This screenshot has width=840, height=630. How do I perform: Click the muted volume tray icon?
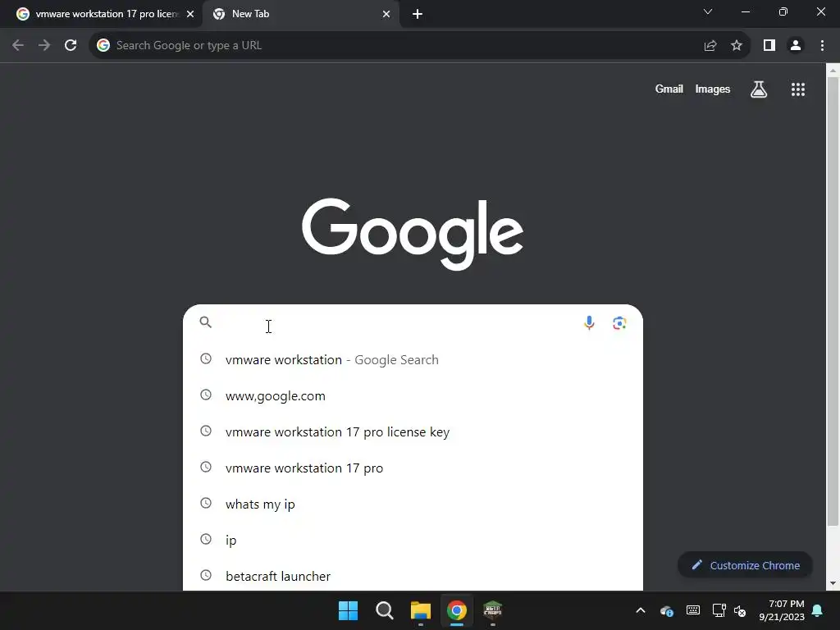[740, 610]
